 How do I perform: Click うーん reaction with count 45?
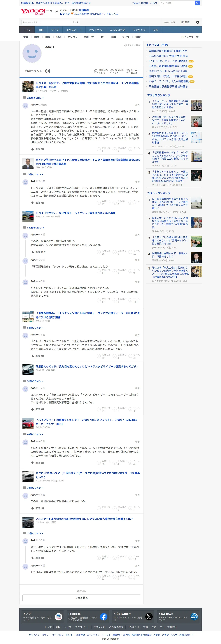(x=134, y=463)
